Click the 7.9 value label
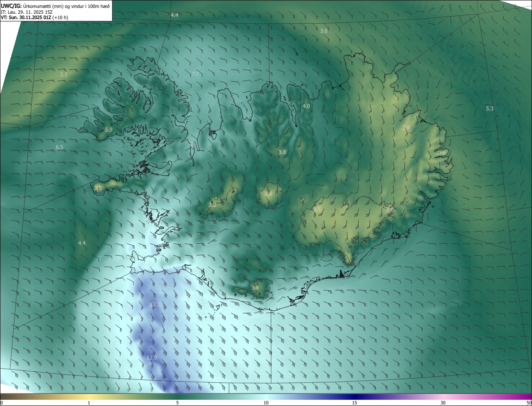This screenshot has width=532, height=406. pyautogui.click(x=192, y=144)
